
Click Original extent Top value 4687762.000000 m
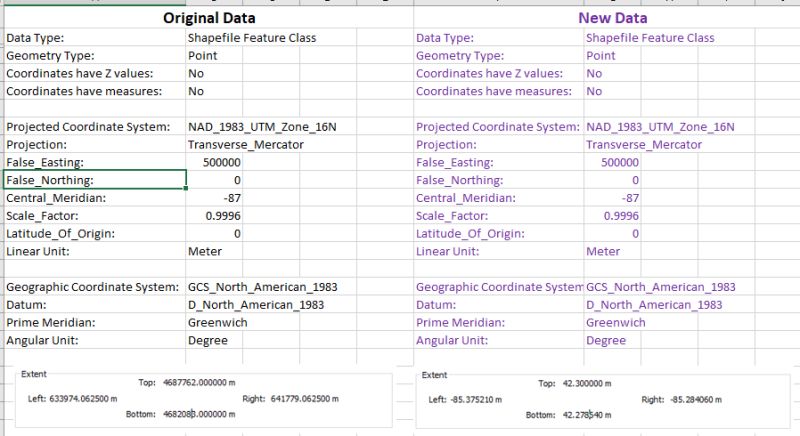199,382
